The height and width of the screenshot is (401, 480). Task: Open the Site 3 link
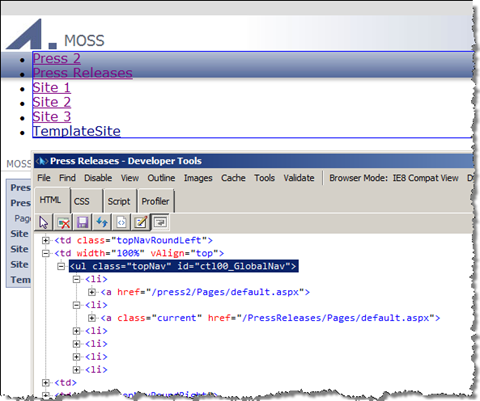coord(51,117)
